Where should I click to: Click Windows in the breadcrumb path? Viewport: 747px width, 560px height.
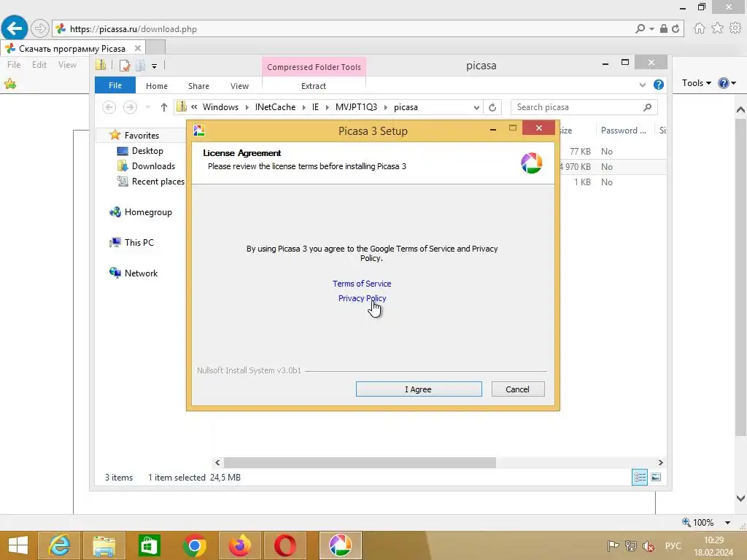[x=220, y=107]
